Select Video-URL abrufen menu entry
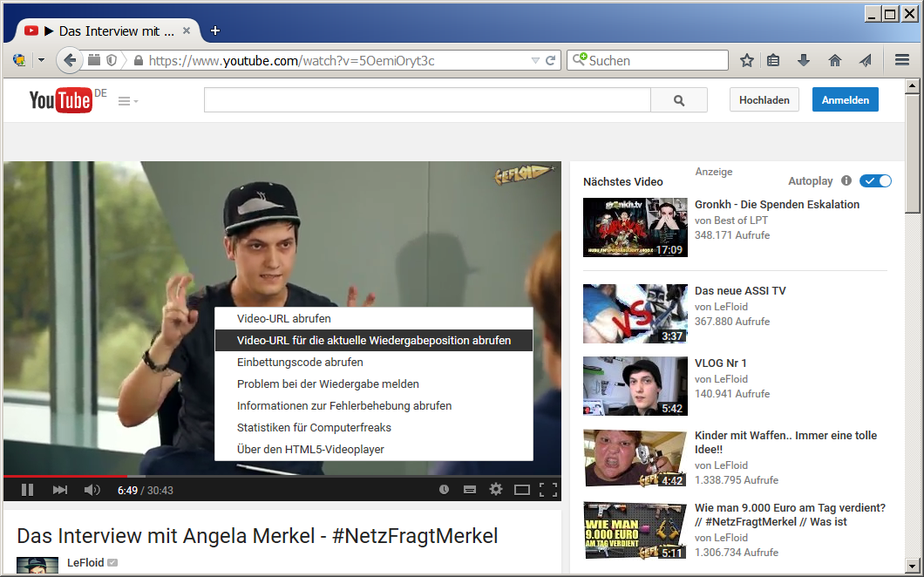924x577 pixels. tap(374, 318)
